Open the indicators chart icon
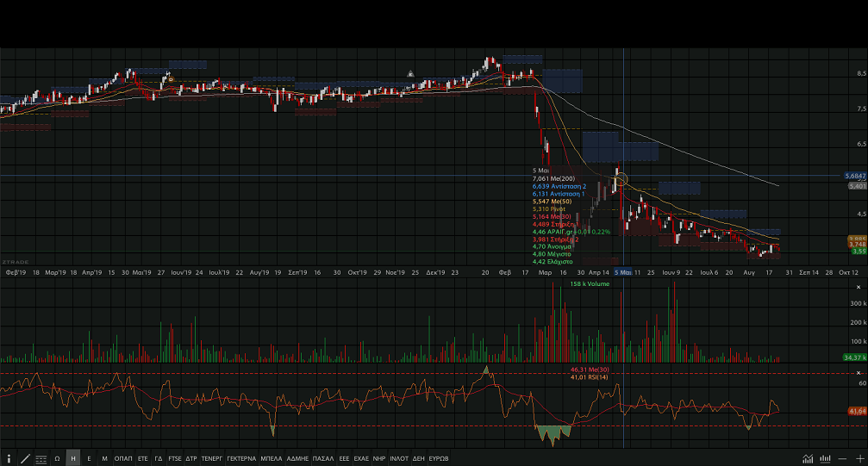The image size is (868, 466). (x=809, y=459)
